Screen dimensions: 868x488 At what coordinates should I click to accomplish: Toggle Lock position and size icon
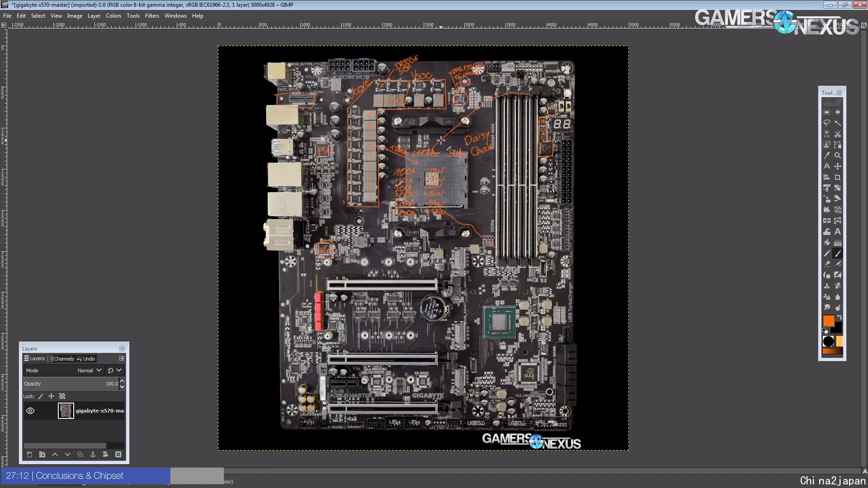(51, 396)
